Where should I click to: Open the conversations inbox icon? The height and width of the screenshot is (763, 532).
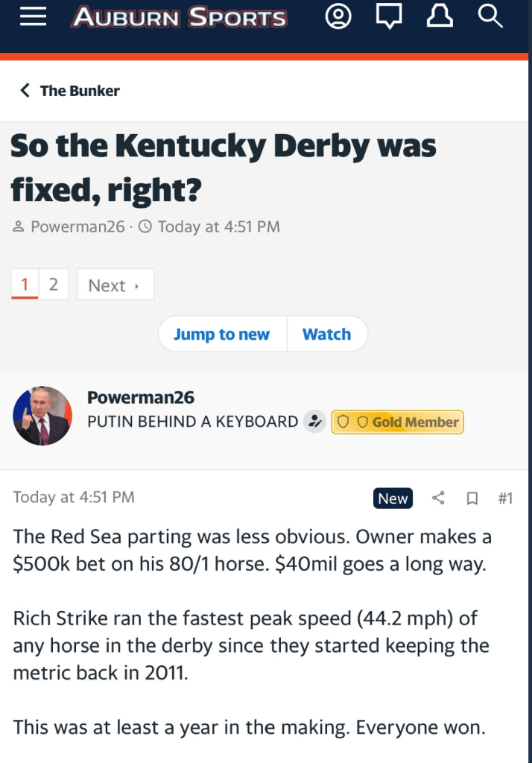coord(388,18)
